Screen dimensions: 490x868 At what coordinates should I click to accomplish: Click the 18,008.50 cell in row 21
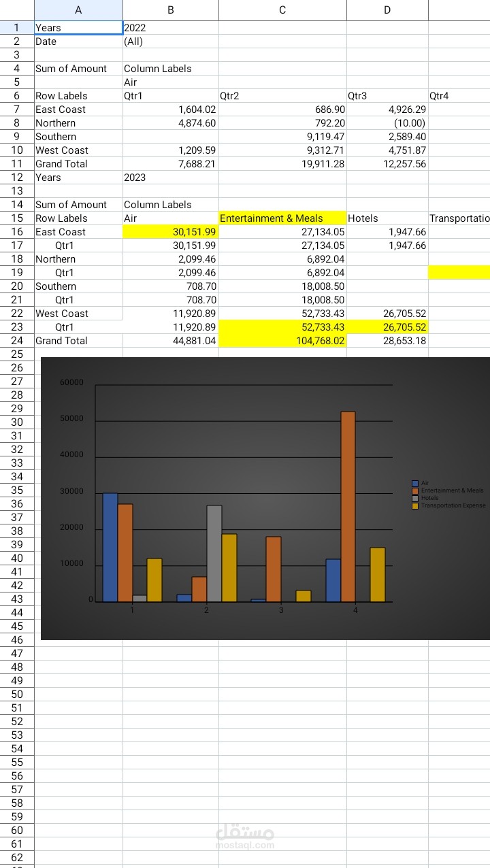(282, 300)
